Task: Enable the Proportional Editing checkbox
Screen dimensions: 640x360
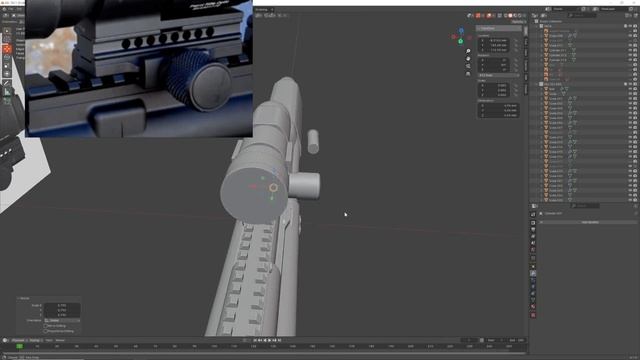Action: (x=46, y=331)
